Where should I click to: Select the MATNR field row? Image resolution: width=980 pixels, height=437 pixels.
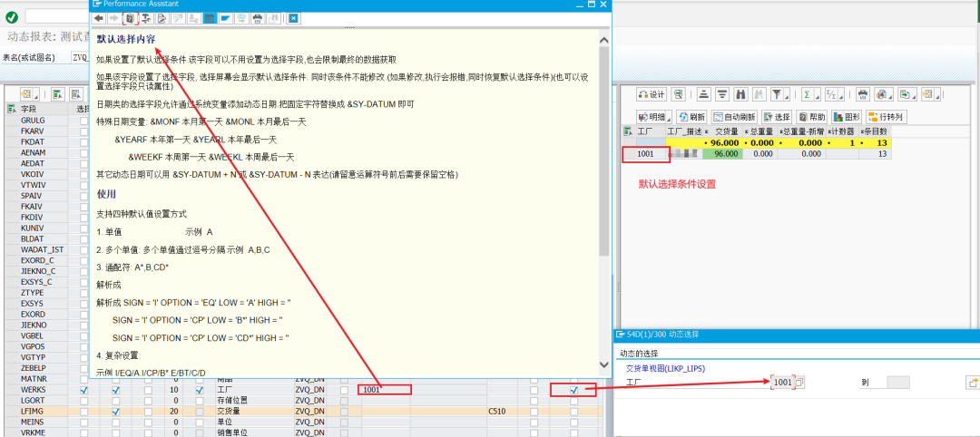tap(11, 379)
